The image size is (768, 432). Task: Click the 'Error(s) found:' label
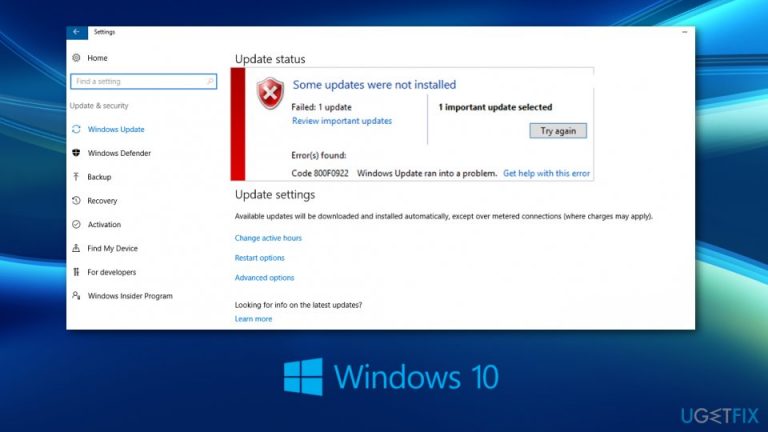coord(319,156)
